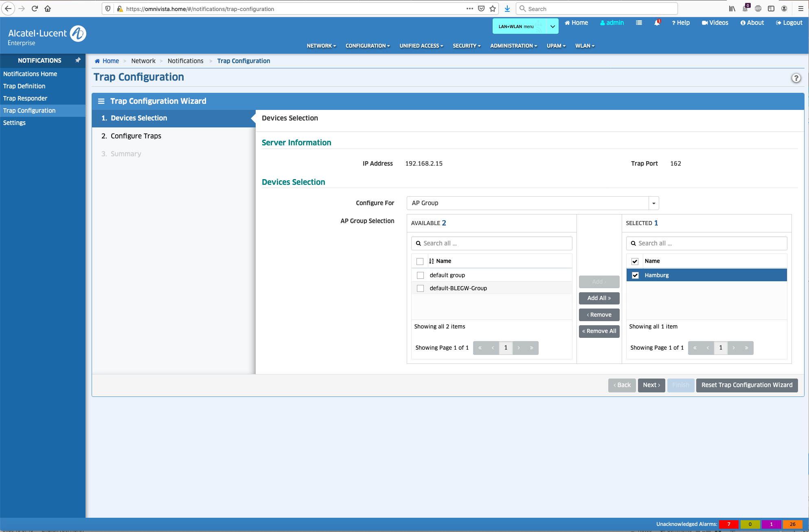This screenshot has width=809, height=532.
Task: Expand the Configure For AP Group dropdown
Action: point(653,203)
